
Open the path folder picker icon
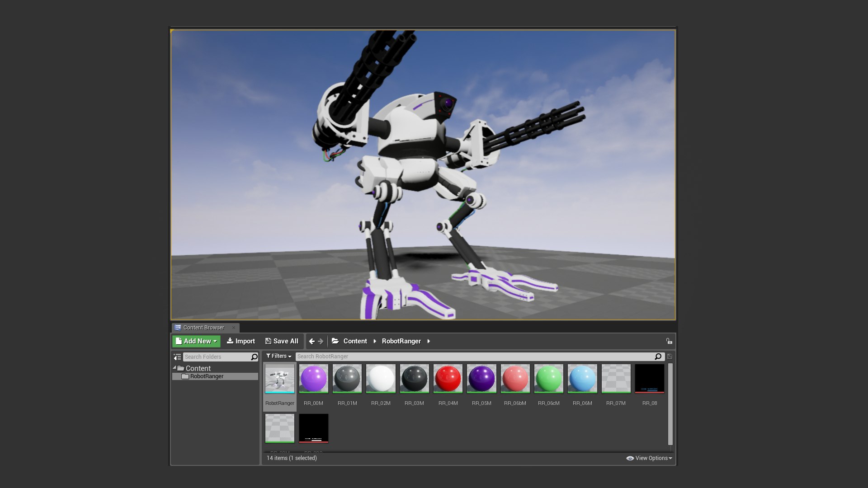pyautogui.click(x=335, y=341)
